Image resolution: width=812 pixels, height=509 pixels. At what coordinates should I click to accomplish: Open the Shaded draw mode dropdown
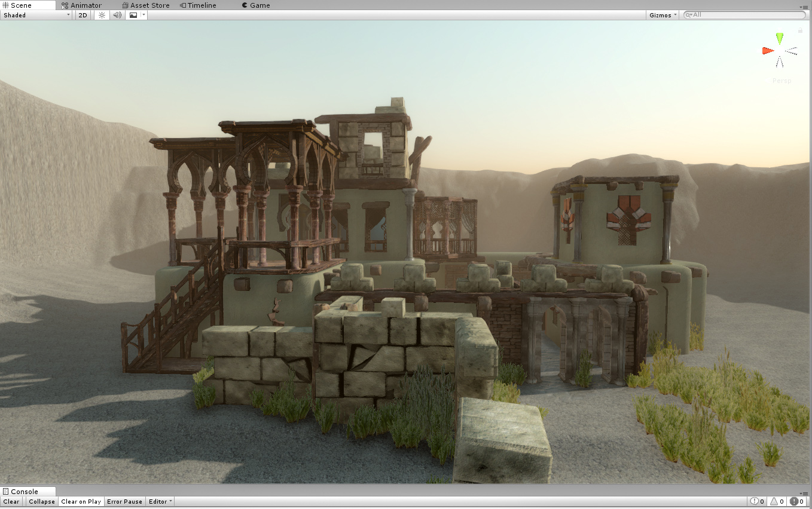tap(36, 15)
